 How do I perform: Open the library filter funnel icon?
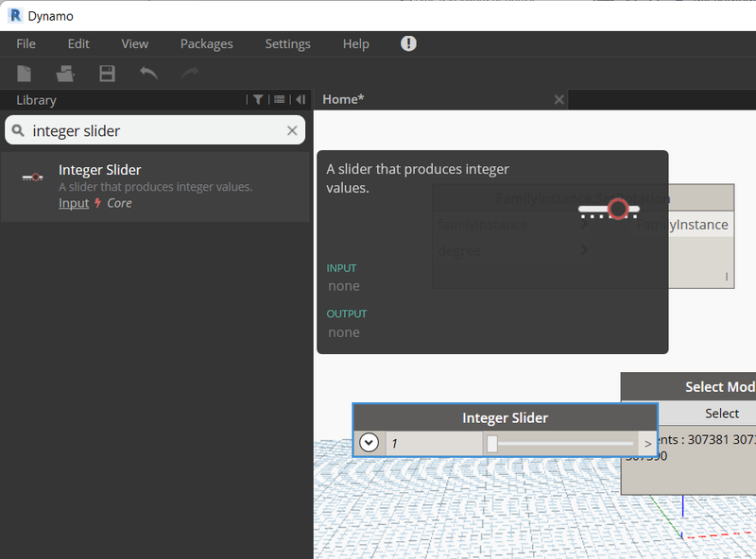[x=258, y=99]
